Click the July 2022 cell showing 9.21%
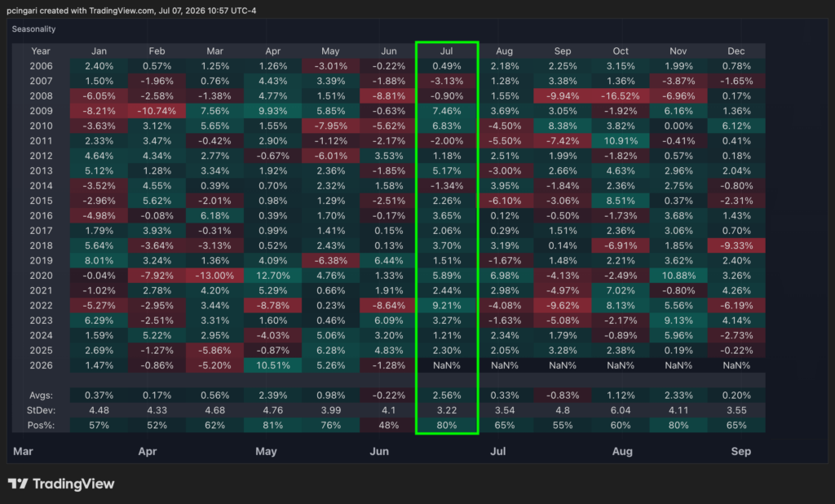835x504 pixels. (x=446, y=305)
